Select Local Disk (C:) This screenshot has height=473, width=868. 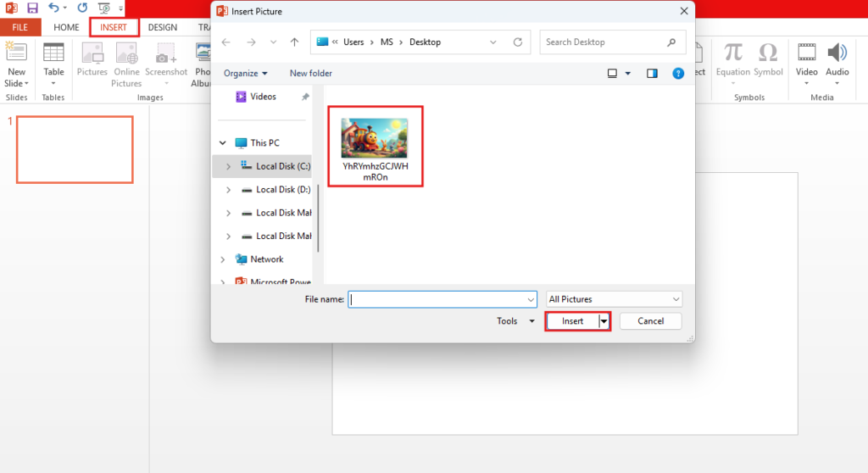point(283,166)
